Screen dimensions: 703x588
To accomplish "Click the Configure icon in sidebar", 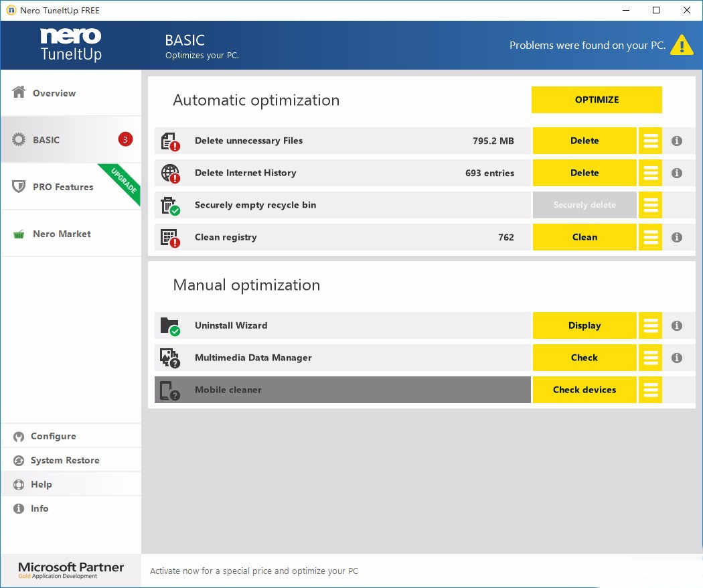I will [19, 437].
